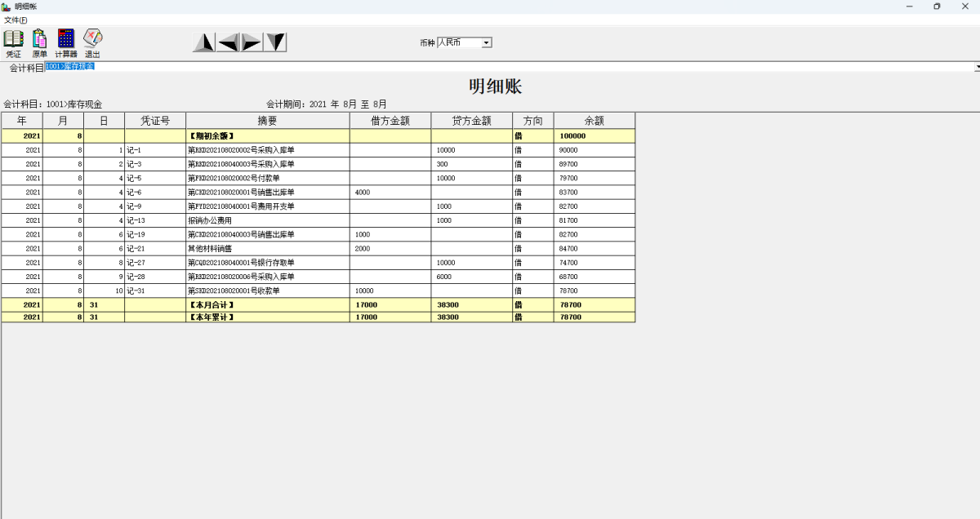Jump to first record using leftmost navigation arrow
The width and height of the screenshot is (980, 519).
tap(203, 41)
